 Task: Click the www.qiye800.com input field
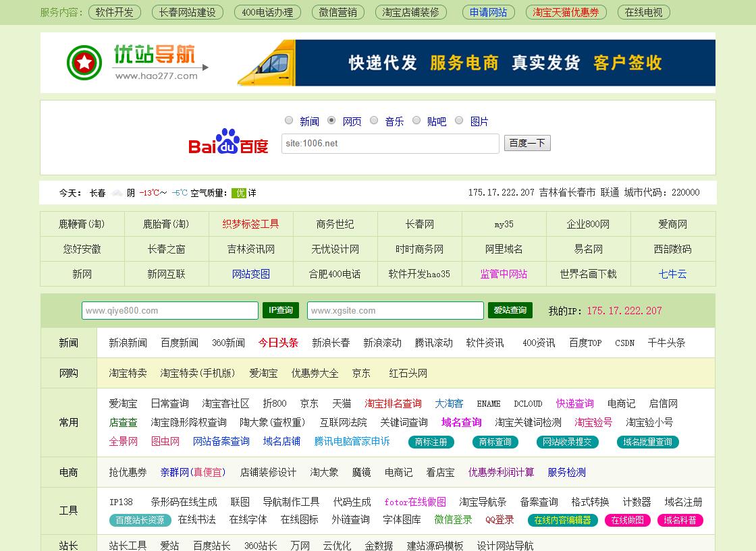coord(170,310)
